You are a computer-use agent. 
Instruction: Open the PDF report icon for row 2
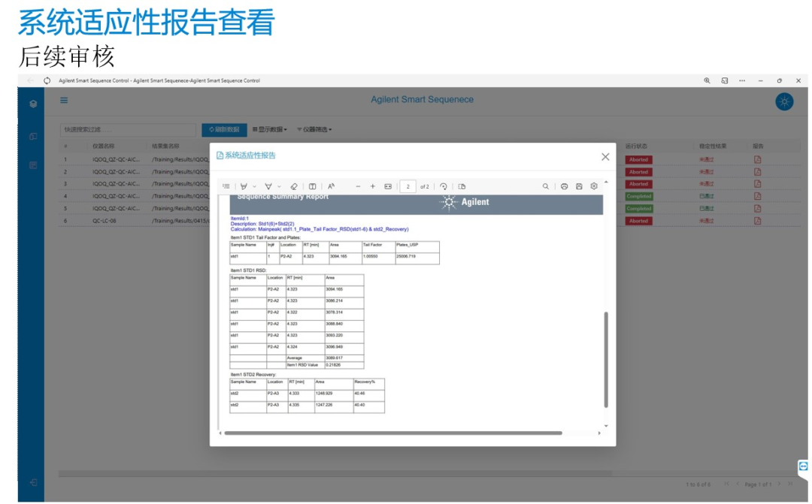(757, 172)
